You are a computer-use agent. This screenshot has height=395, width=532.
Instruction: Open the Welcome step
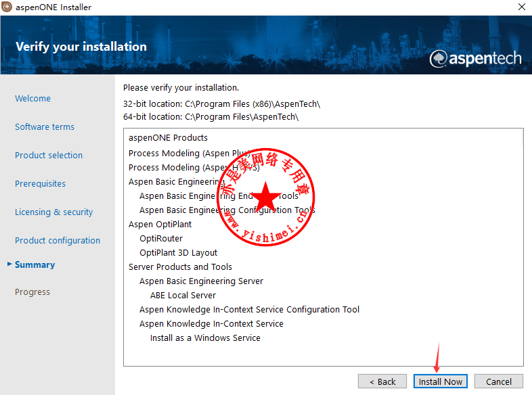coord(32,98)
